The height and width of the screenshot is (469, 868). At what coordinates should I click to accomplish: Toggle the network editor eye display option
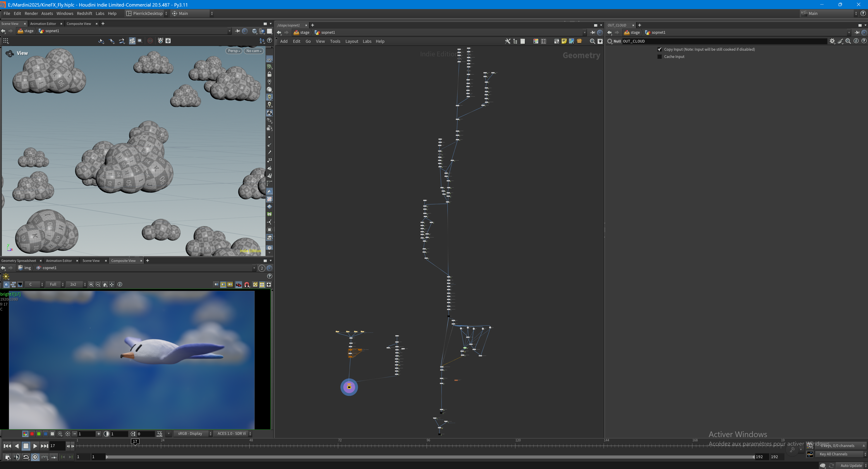pos(600,41)
